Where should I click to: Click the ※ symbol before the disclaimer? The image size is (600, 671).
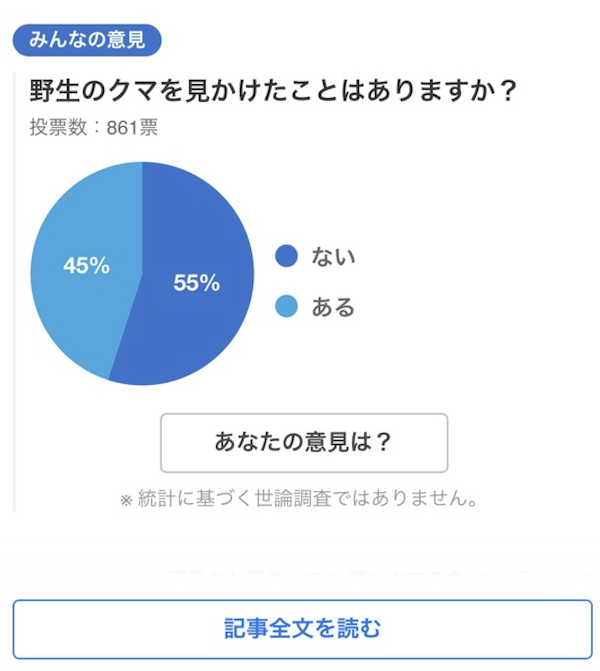tap(126, 500)
